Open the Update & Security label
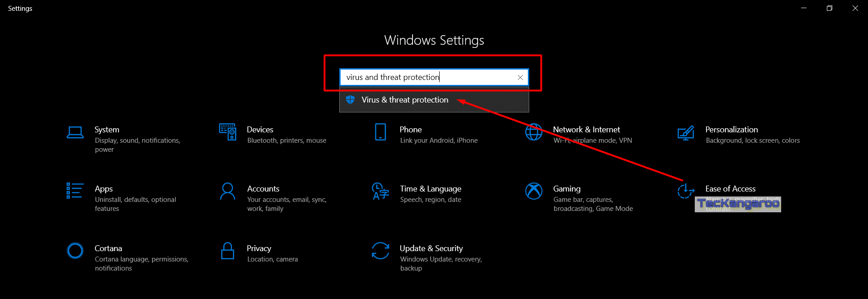Image resolution: width=868 pixels, height=299 pixels. tap(431, 248)
